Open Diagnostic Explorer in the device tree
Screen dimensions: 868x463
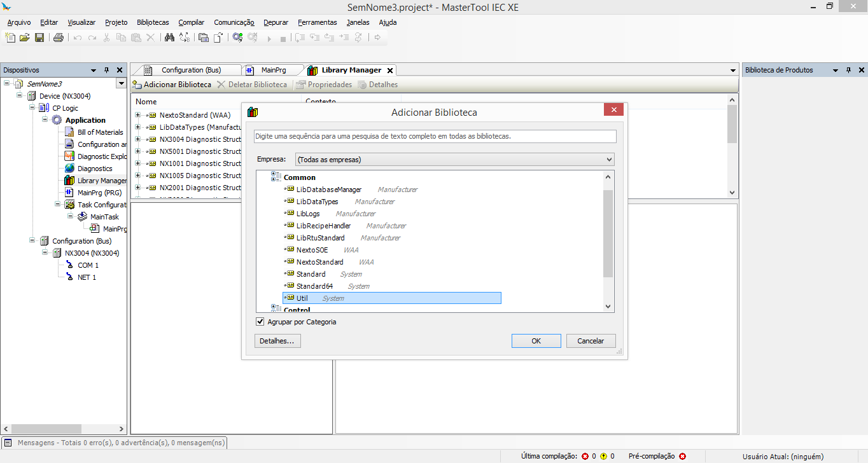[102, 156]
